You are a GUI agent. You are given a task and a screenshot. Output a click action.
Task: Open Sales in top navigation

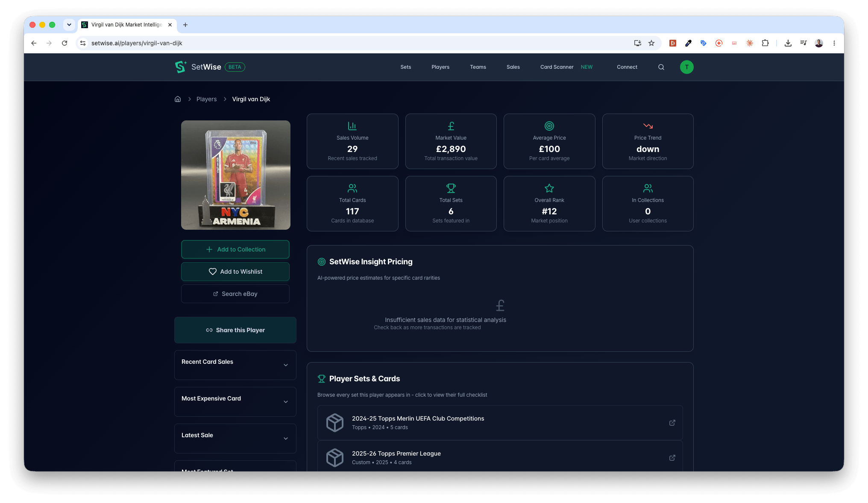click(513, 67)
